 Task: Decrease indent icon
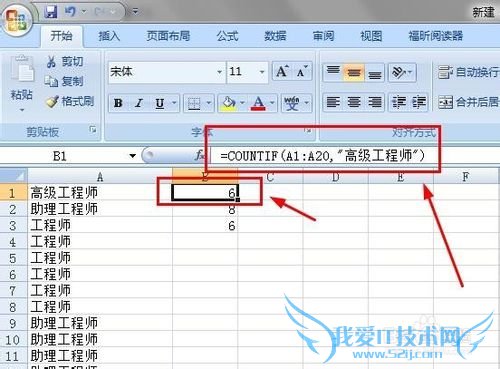click(x=398, y=102)
